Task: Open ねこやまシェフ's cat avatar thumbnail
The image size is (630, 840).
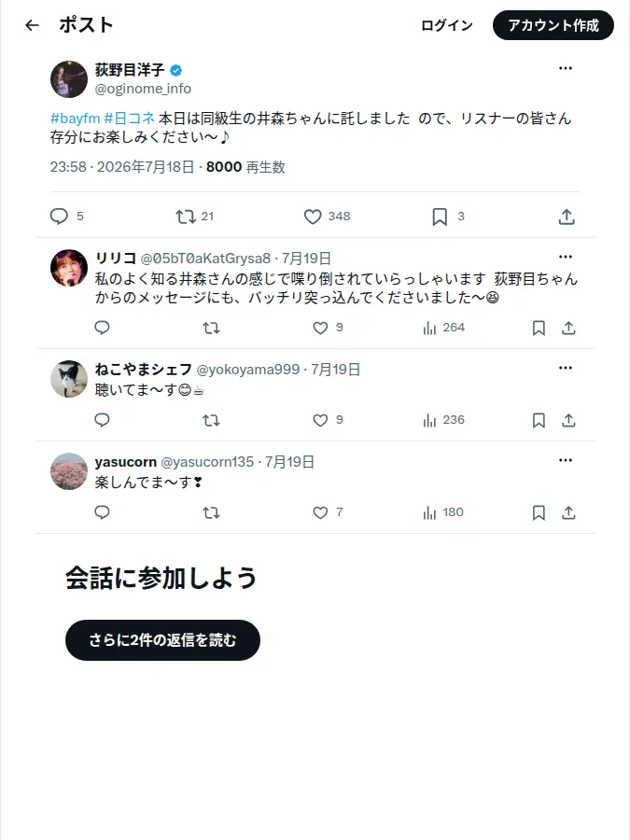Action: coord(68,379)
